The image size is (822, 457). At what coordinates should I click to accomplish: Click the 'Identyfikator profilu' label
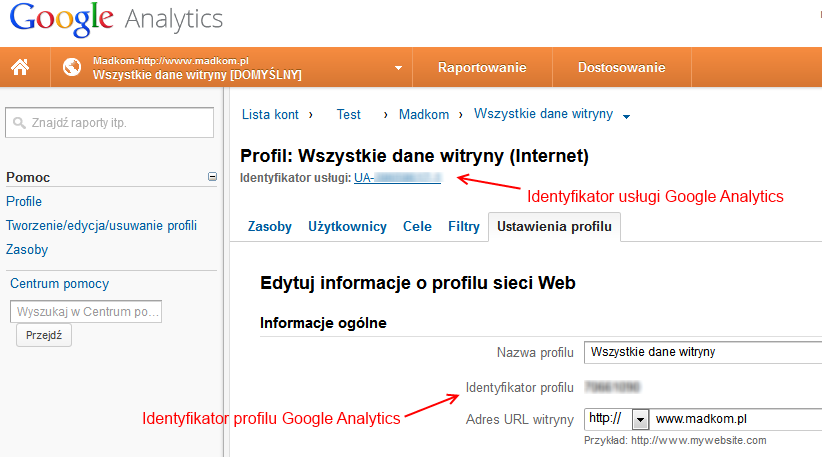[520, 387]
